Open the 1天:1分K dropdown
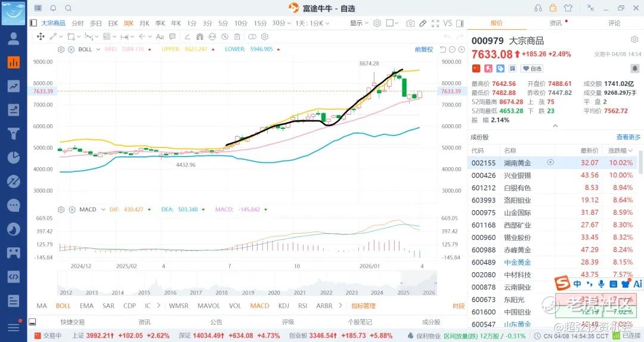 [x=312, y=23]
